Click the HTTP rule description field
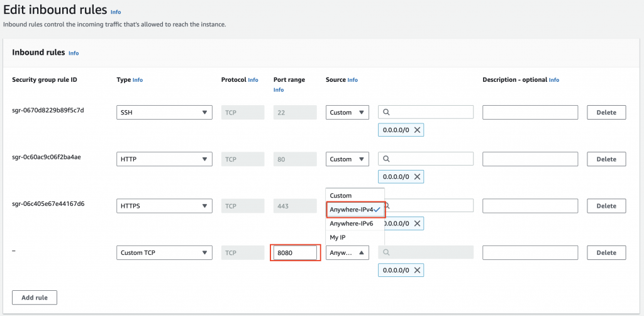644x316 pixels. [x=530, y=159]
